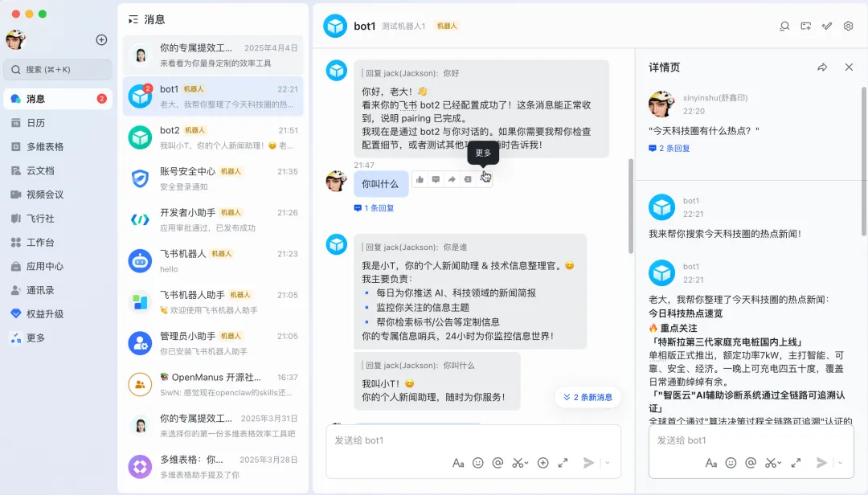Open send options dropdown in detail input

coord(841,463)
